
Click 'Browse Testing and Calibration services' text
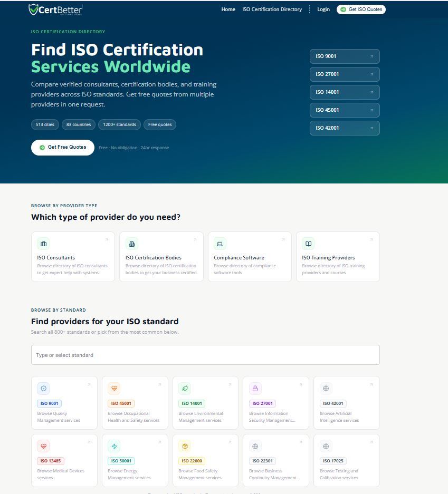pos(339,474)
